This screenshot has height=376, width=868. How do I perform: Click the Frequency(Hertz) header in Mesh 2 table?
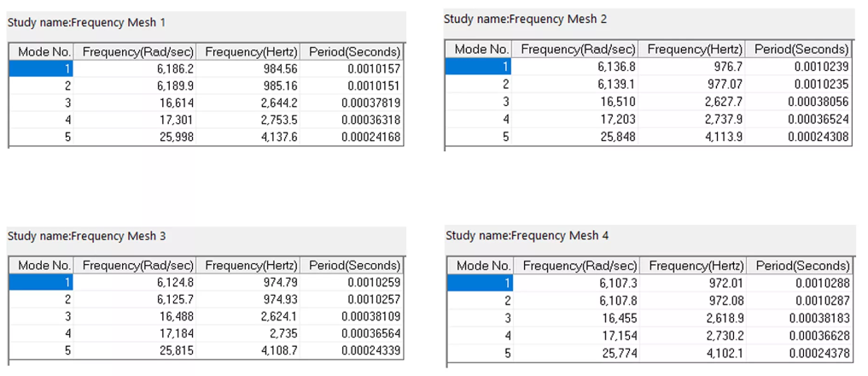click(692, 50)
